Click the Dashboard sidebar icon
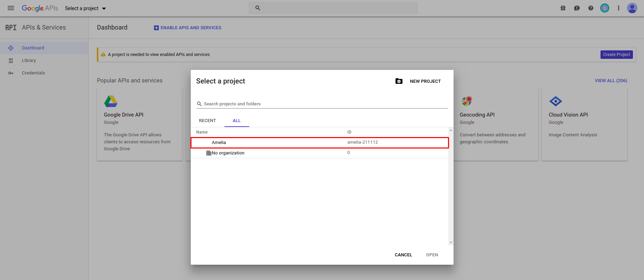Screen dimensions: 644x280 tap(11, 48)
